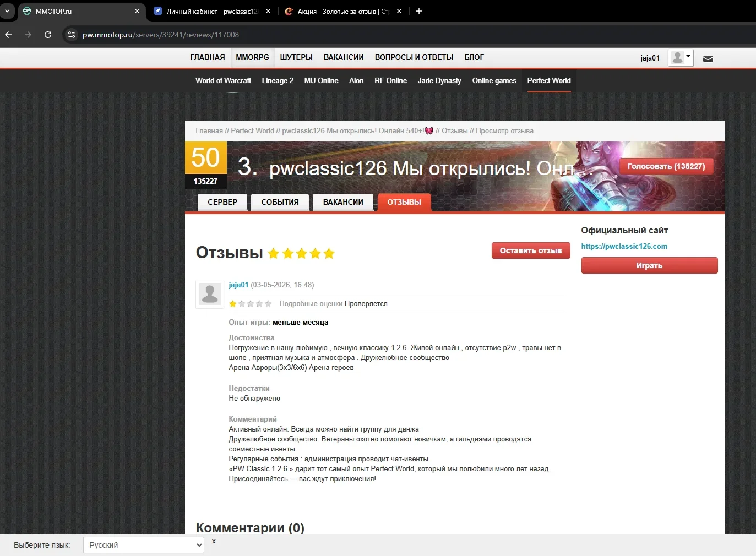
Task: Open the ГЛАВНАЯ menu item
Action: click(208, 57)
